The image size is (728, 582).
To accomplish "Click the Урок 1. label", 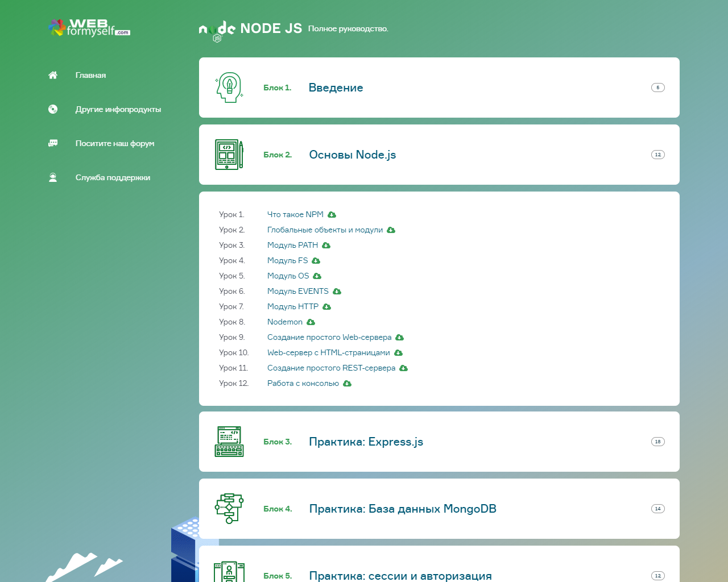I will pos(231,214).
